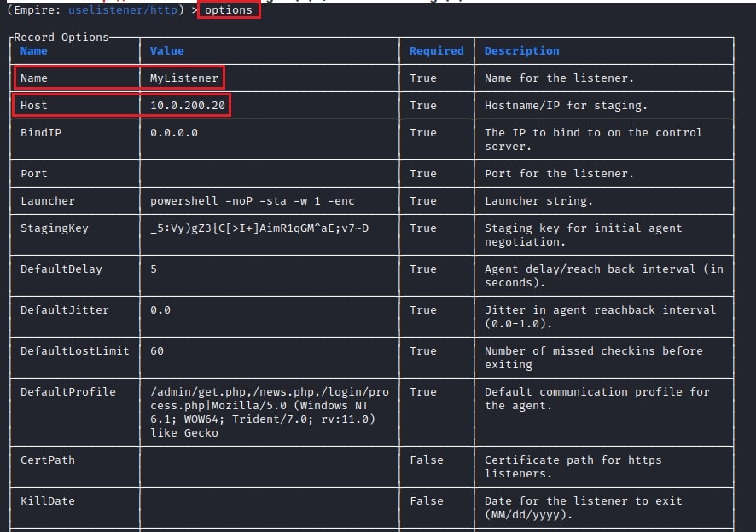The image size is (756, 532).
Task: Click 'True' in the Port row
Action: click(423, 173)
